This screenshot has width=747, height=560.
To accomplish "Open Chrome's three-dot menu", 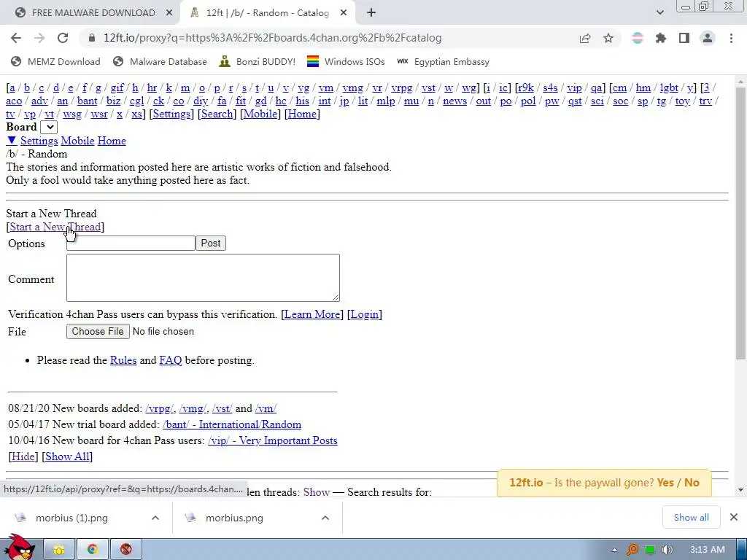I will 731,38.
